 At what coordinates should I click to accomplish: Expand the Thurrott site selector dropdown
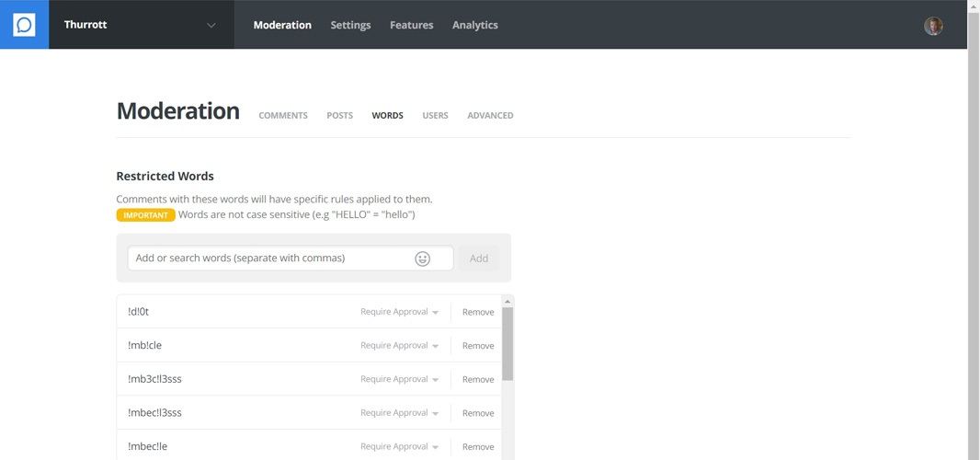pyautogui.click(x=211, y=26)
